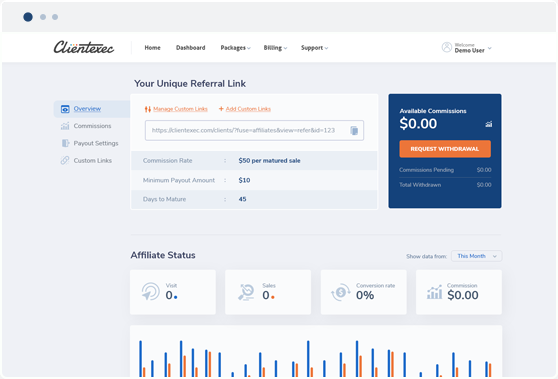558x379 pixels.
Task: Click the Sales stat icon
Action: [x=246, y=292]
